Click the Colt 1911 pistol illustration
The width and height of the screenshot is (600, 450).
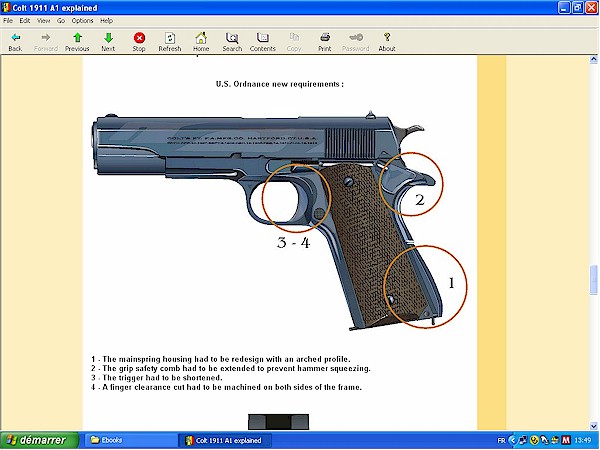[x=279, y=220]
